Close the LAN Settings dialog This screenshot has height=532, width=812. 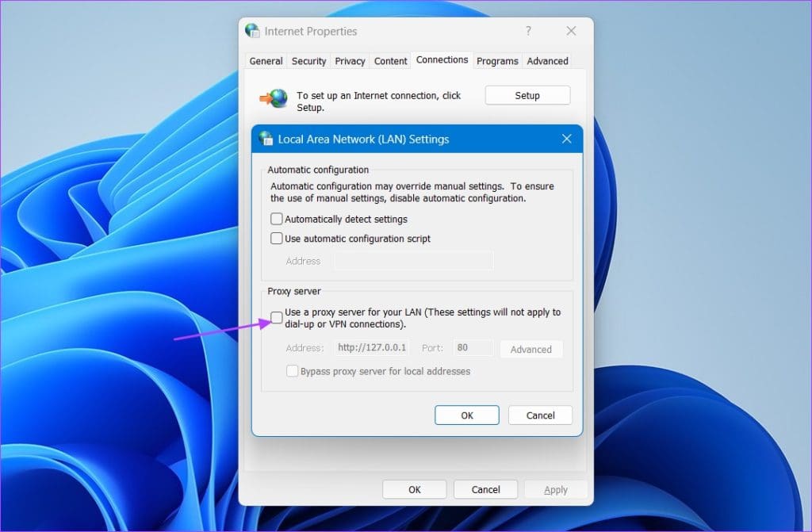coord(566,138)
